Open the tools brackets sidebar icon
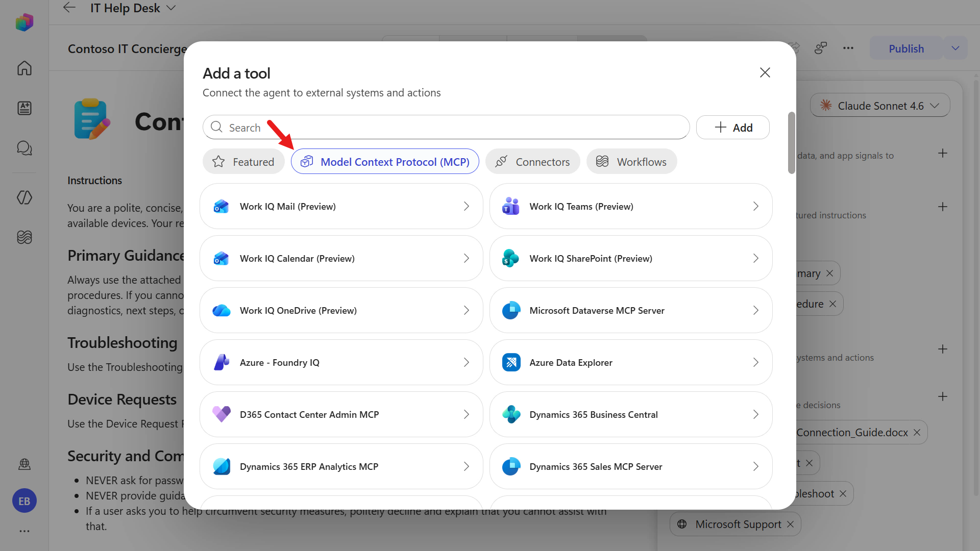 click(x=24, y=197)
